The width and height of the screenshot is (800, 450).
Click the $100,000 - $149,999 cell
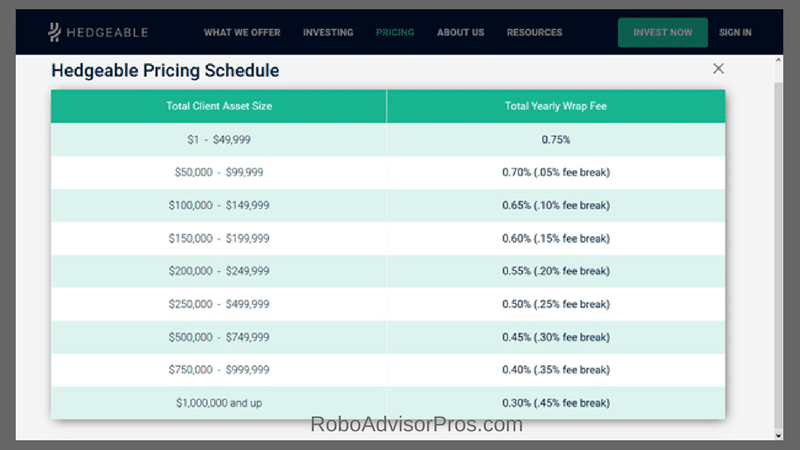pyautogui.click(x=219, y=205)
